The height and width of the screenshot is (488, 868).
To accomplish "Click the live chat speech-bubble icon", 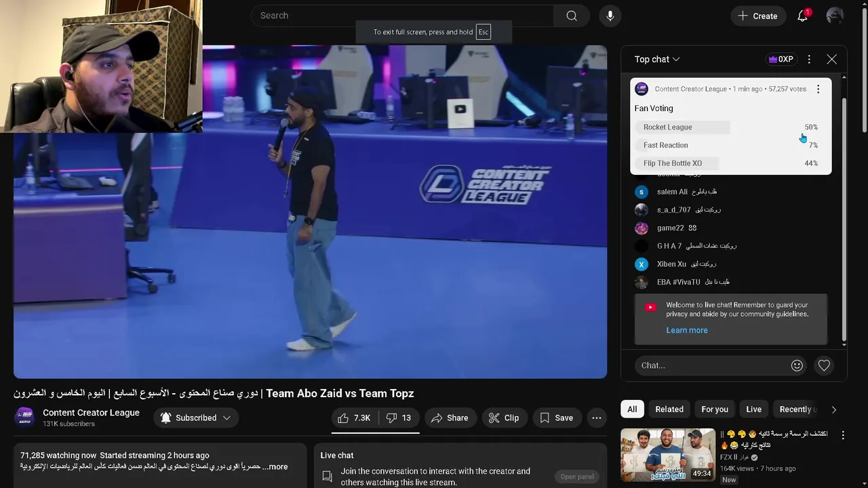I will (327, 476).
